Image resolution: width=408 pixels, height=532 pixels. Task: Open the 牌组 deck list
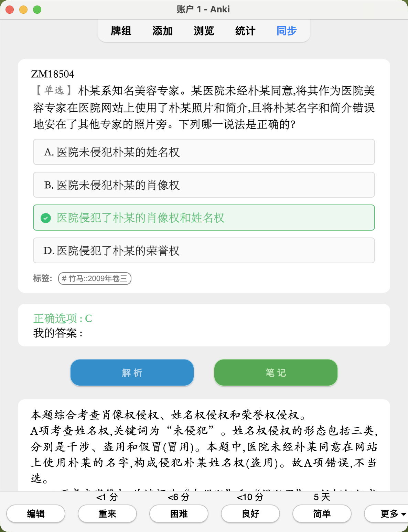(121, 31)
